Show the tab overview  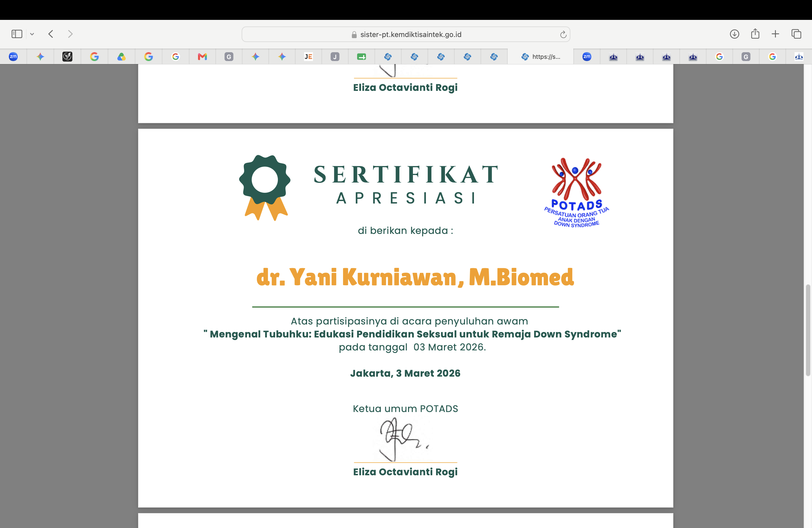796,34
